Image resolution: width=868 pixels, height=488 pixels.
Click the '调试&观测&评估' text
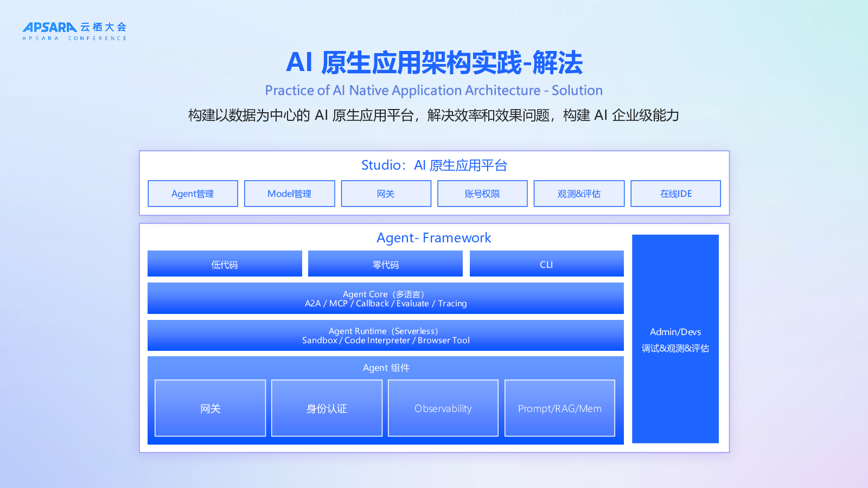pos(675,348)
